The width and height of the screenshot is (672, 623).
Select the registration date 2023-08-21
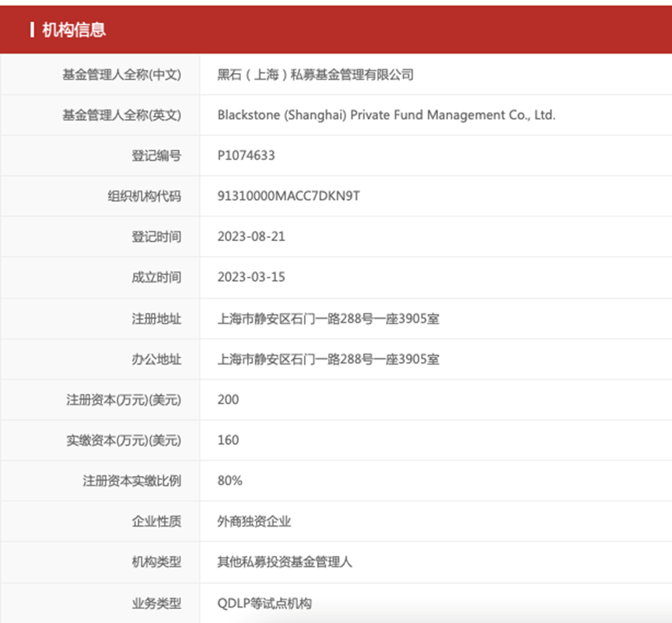coord(251,236)
